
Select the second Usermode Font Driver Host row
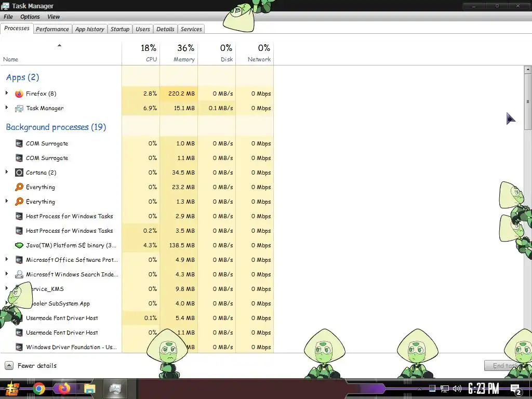[x=137, y=332]
